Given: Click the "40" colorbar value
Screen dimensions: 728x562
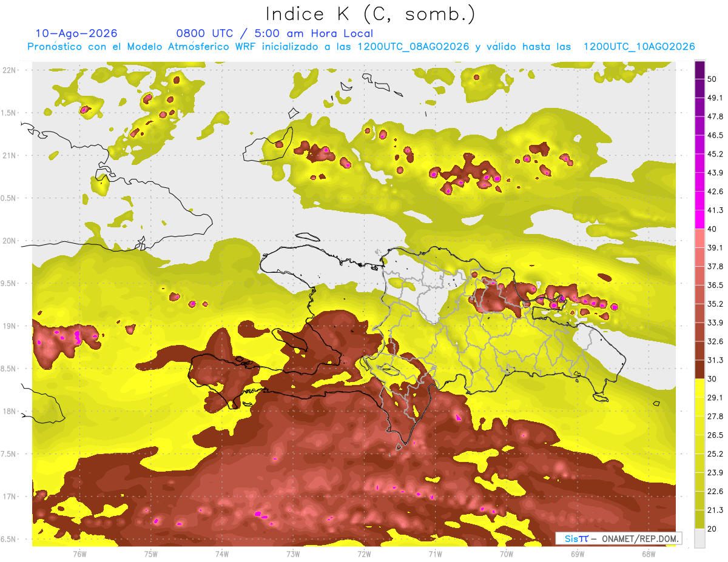Looking at the screenshot, I should (x=713, y=229).
